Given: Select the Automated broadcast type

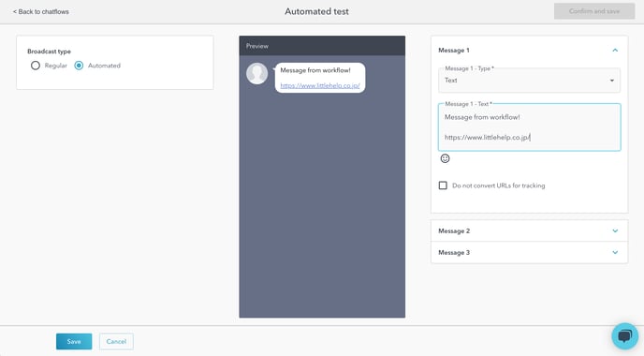Looking at the screenshot, I should [x=79, y=66].
